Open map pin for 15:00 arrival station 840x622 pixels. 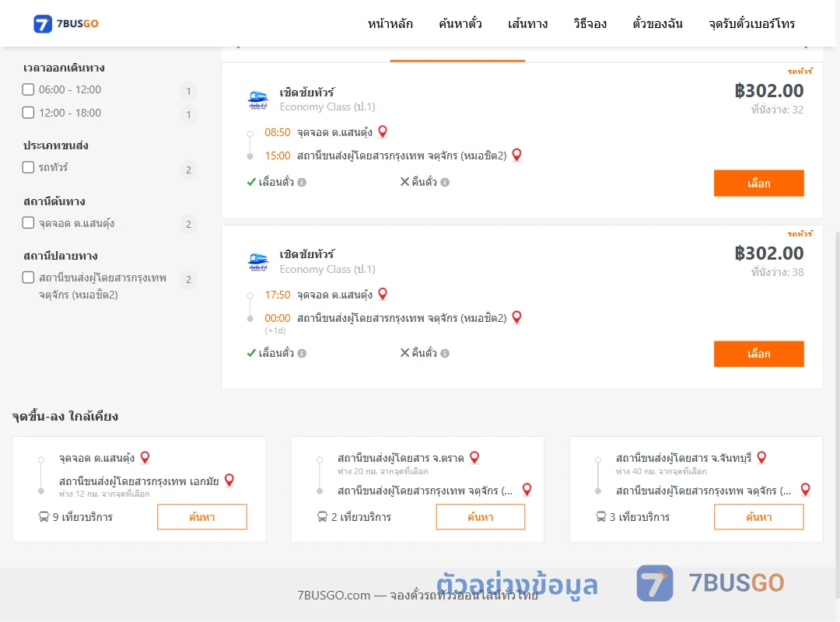(x=516, y=155)
